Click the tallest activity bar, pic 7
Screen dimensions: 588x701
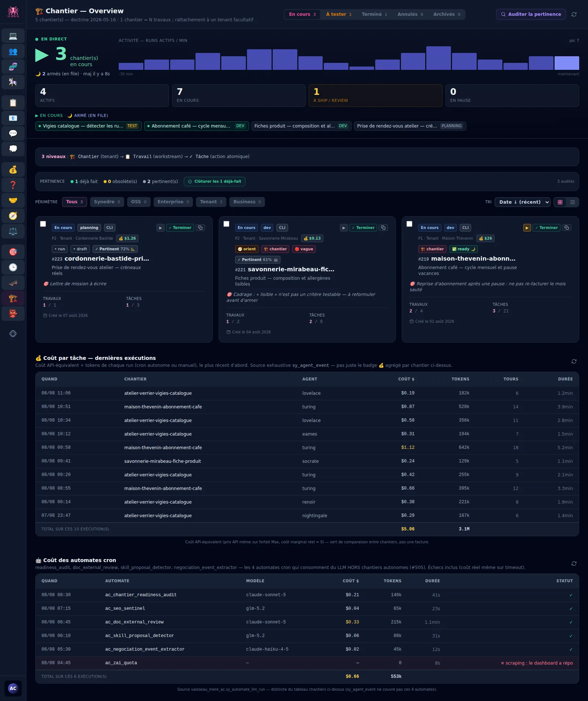[438, 58]
